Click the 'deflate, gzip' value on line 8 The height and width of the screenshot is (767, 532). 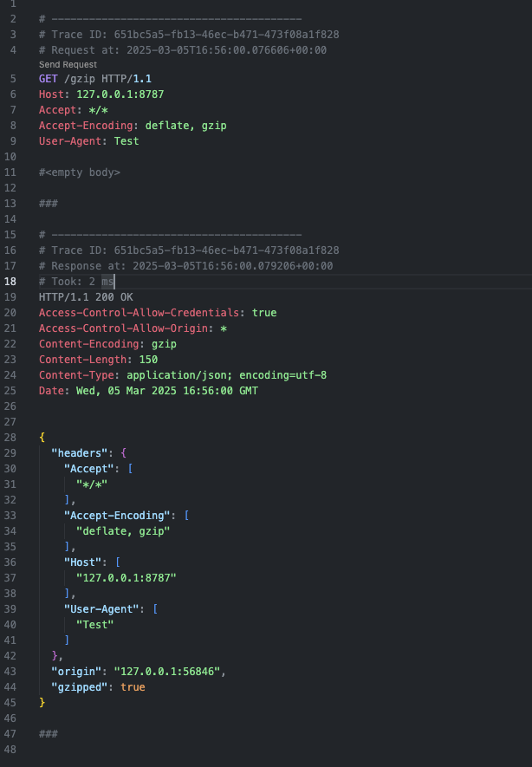coord(185,126)
